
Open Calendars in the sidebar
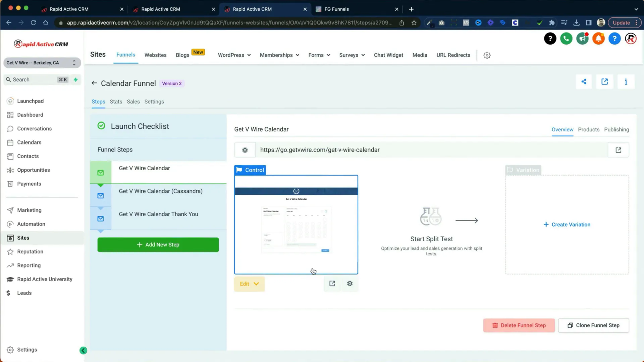[29, 142]
